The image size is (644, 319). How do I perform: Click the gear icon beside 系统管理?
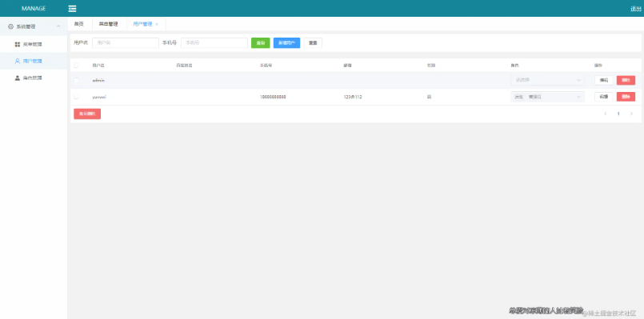[x=10, y=26]
